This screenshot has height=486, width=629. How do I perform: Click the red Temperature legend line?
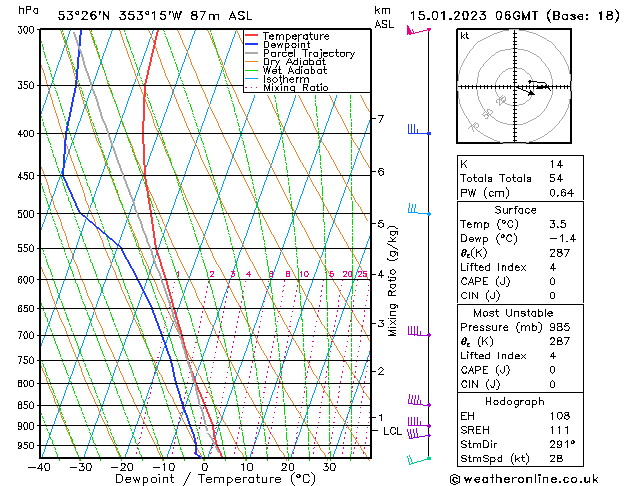[252, 36]
